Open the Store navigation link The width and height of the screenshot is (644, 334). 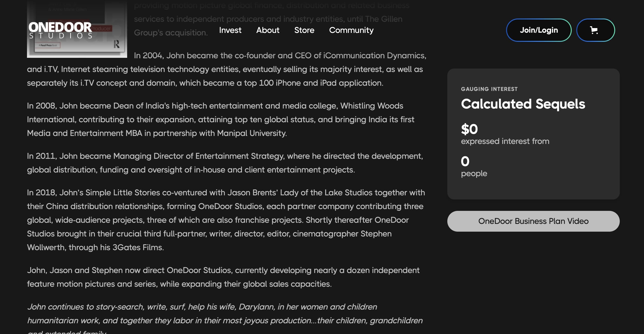[304, 30]
